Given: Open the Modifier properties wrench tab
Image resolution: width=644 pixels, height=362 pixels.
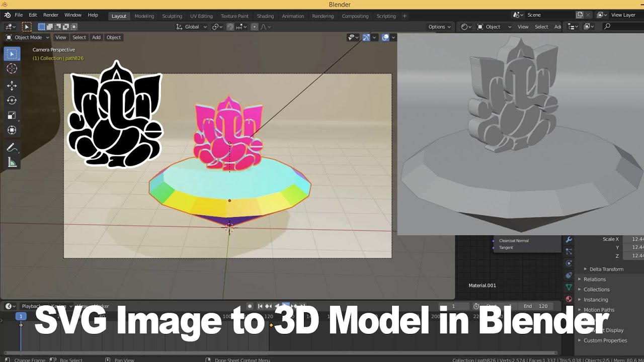Looking at the screenshot, I should (x=569, y=240).
